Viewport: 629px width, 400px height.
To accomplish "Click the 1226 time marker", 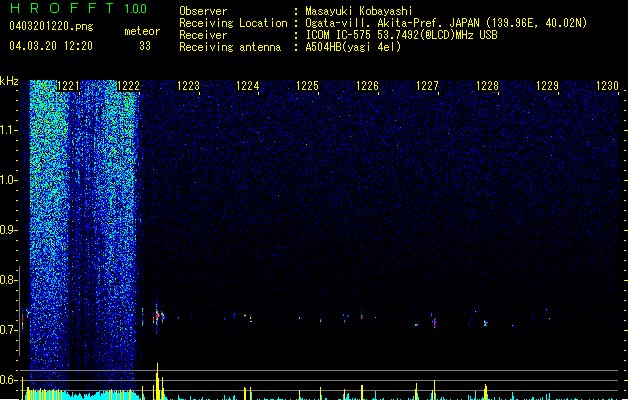I will point(367,86).
